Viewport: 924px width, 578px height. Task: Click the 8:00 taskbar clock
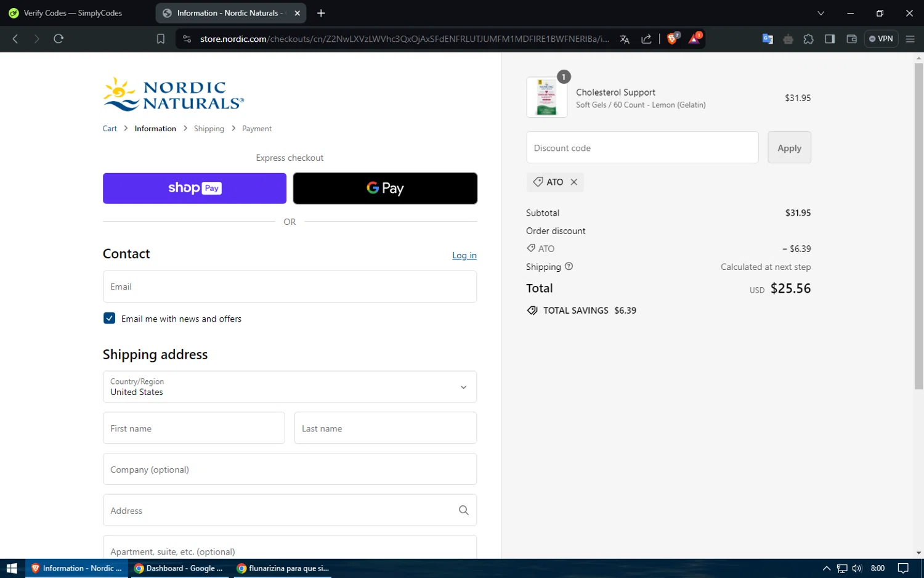tap(878, 568)
